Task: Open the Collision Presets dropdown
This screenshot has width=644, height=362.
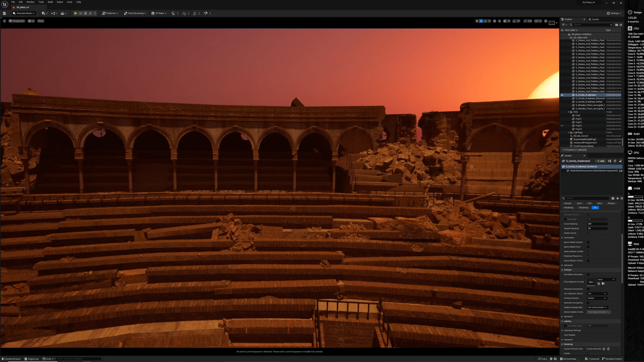Action: pyautogui.click(x=597, y=298)
